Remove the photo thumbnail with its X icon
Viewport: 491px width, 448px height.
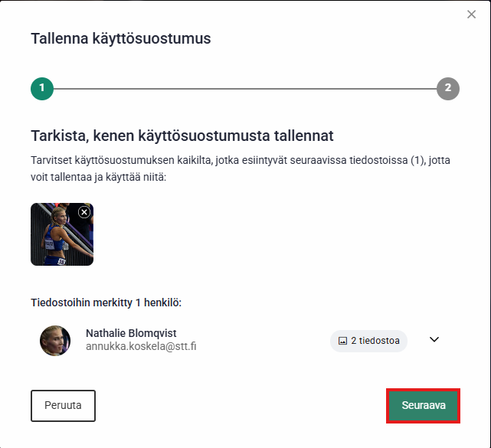(x=84, y=212)
